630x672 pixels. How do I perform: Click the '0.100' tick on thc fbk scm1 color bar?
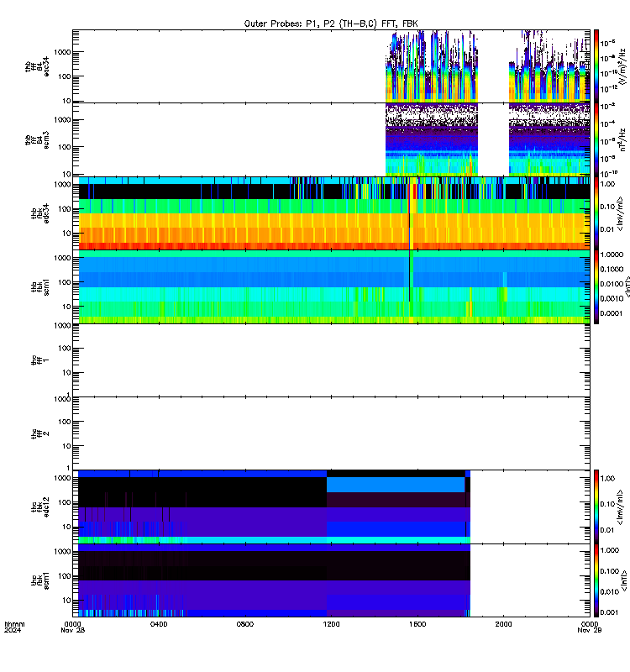click(x=610, y=571)
